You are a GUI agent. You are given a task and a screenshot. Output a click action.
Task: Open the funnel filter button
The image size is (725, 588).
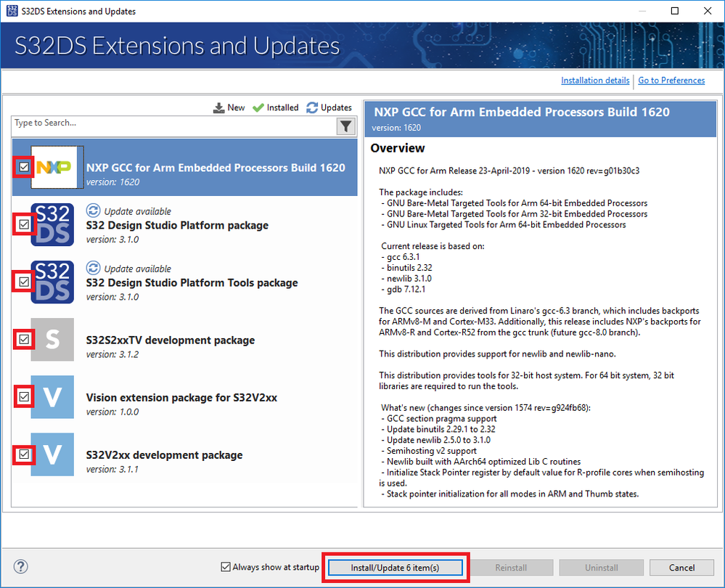coord(346,126)
